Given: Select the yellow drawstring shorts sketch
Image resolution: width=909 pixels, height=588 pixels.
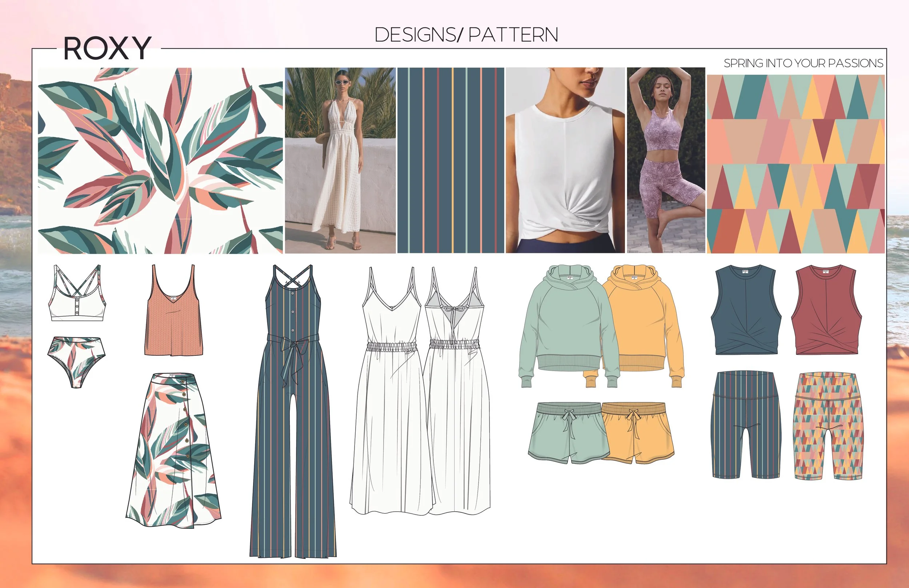Looking at the screenshot, I should point(638,433).
